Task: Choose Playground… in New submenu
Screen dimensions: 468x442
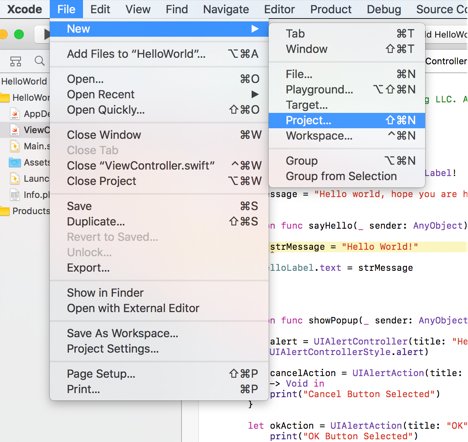Action: [x=347, y=89]
